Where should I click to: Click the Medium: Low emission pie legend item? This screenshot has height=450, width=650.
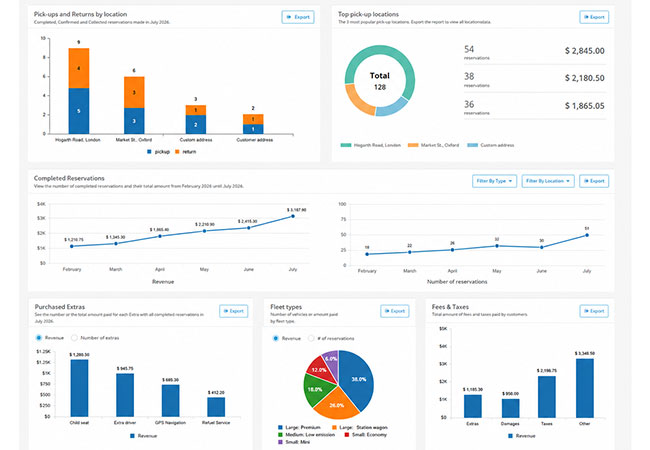(306, 435)
